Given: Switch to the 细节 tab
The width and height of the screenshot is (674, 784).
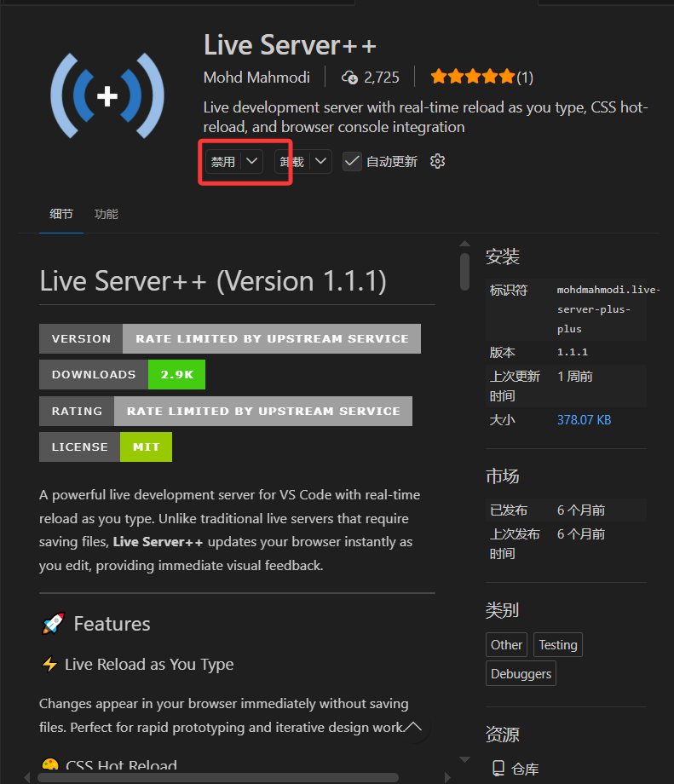Looking at the screenshot, I should [x=61, y=214].
